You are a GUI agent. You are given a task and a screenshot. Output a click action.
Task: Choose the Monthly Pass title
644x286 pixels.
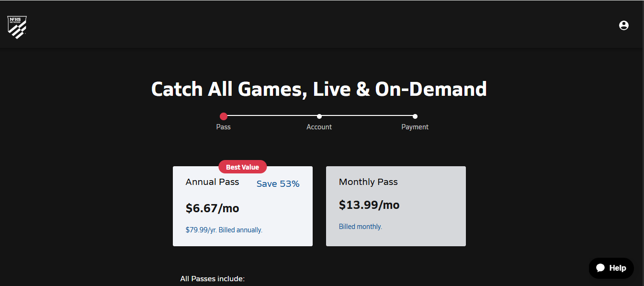tap(368, 182)
